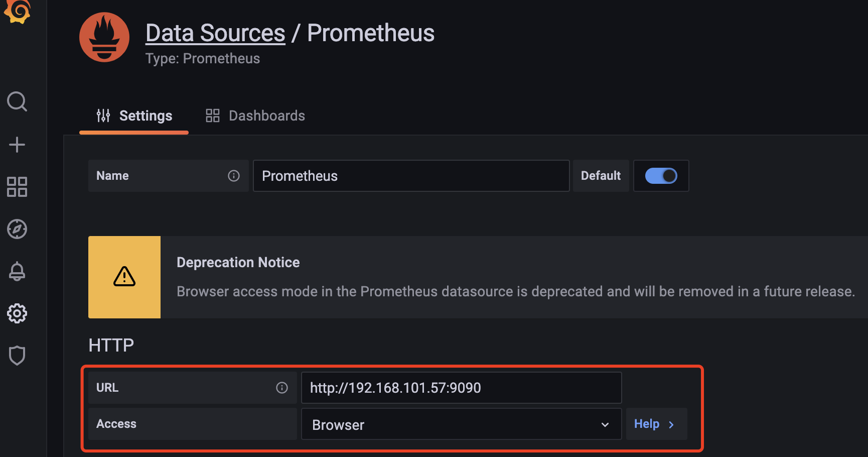Image resolution: width=868 pixels, height=457 pixels.
Task: Open the Access mode Browser dropdown
Action: [x=461, y=424]
